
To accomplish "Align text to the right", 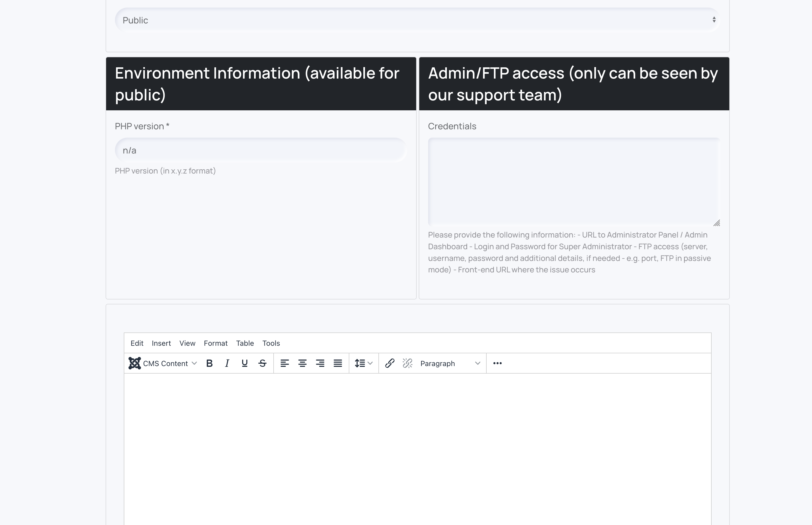I will coord(320,363).
